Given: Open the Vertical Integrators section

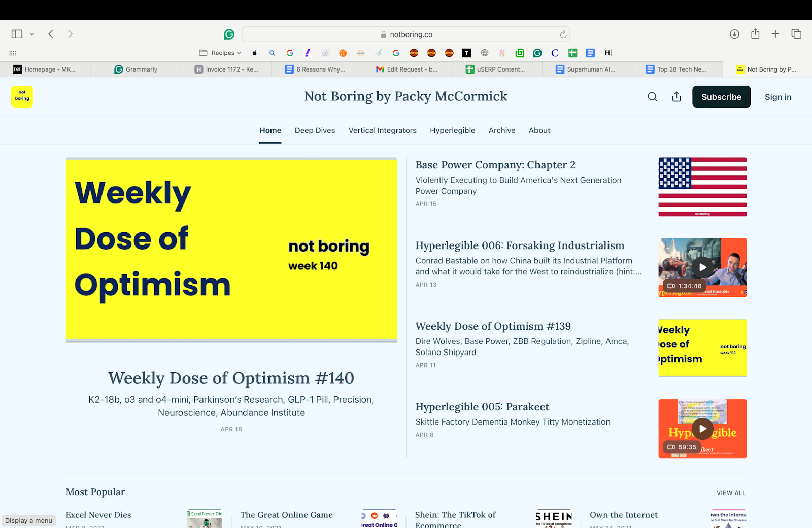Looking at the screenshot, I should pos(383,130).
